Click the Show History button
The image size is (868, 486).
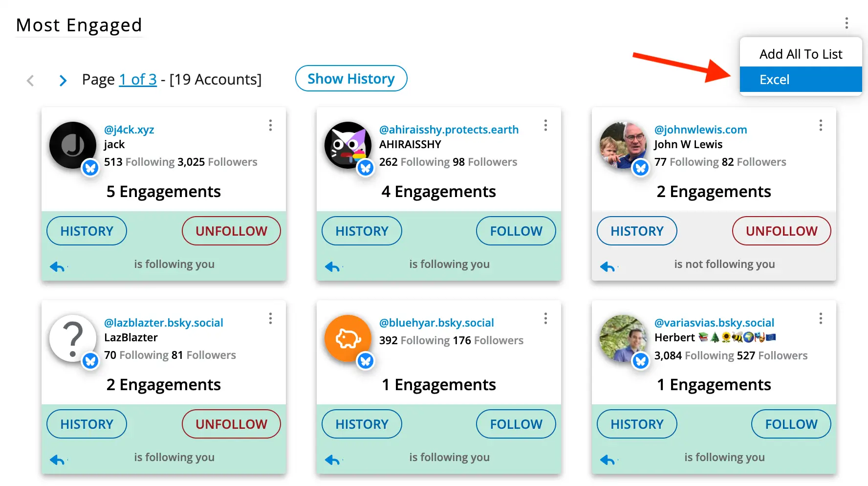click(351, 79)
